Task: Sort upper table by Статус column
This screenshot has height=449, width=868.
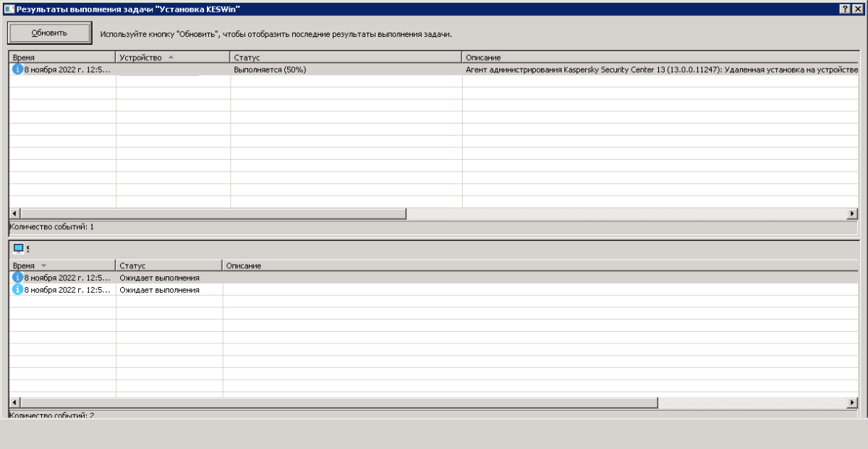Action: (346, 57)
